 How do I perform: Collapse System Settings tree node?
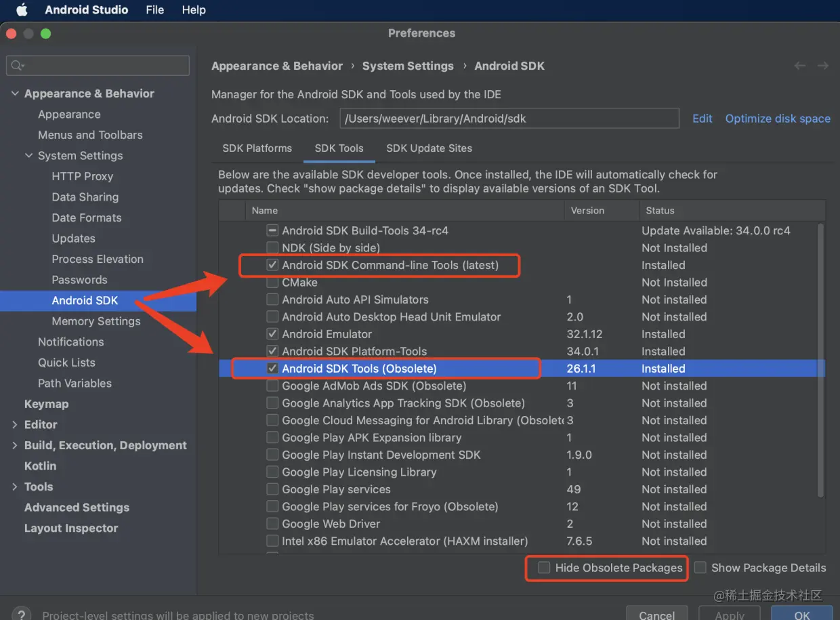[x=28, y=156]
